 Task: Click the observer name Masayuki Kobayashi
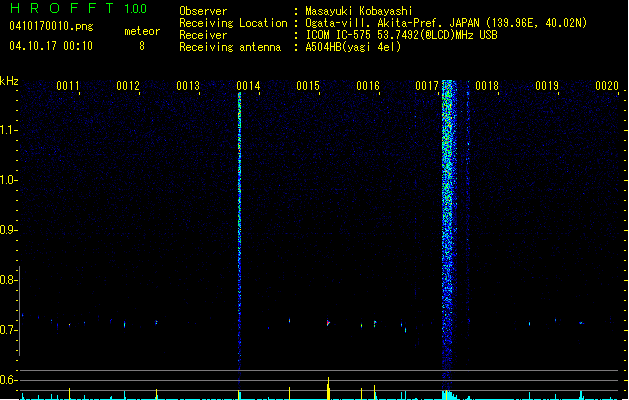click(x=359, y=11)
